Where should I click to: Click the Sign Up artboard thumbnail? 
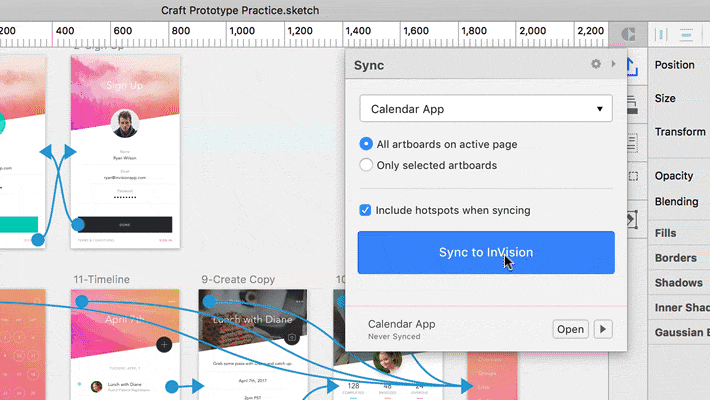pyautogui.click(x=124, y=150)
